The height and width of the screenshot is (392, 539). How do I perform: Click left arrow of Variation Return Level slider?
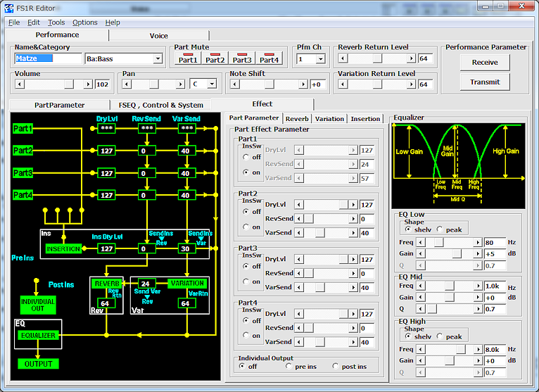click(x=343, y=84)
